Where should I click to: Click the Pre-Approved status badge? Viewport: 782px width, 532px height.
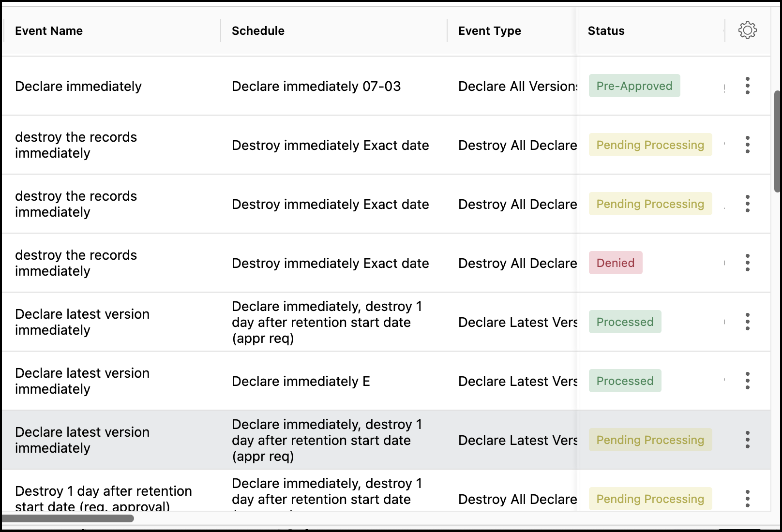point(634,86)
